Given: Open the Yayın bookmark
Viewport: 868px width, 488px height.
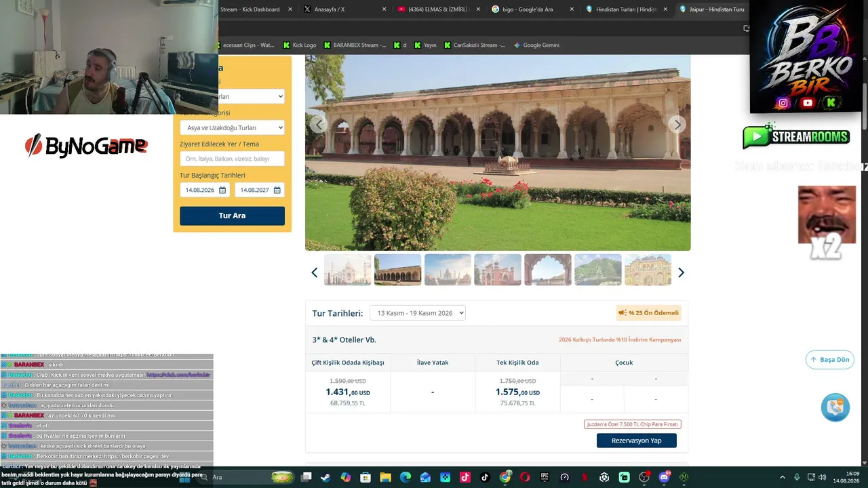Looking at the screenshot, I should coord(425,45).
